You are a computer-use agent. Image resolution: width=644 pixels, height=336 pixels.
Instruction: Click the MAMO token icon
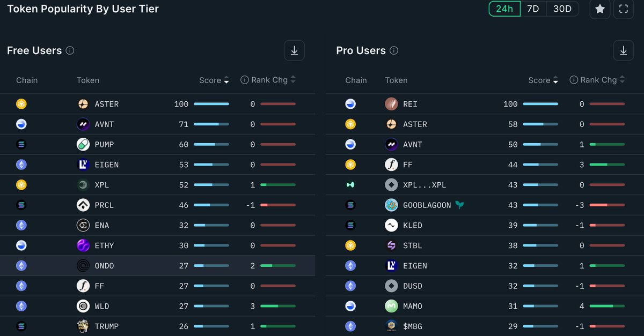[391, 306]
